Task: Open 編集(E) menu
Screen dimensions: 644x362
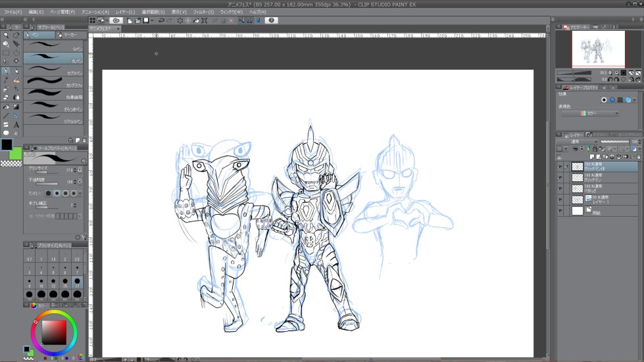Action: click(x=36, y=12)
